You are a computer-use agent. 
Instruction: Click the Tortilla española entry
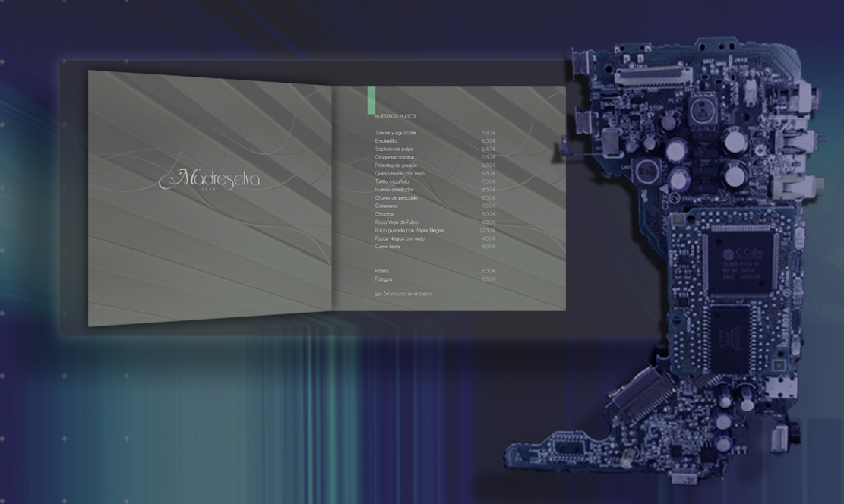[392, 181]
